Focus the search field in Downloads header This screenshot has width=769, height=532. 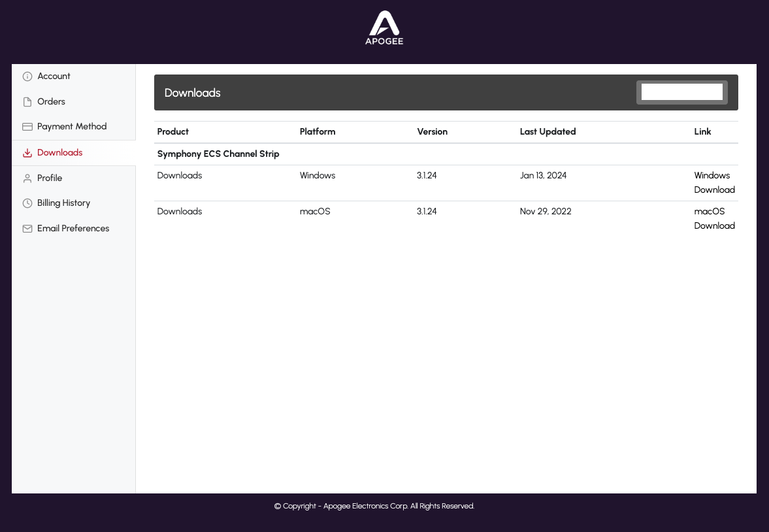(681, 92)
